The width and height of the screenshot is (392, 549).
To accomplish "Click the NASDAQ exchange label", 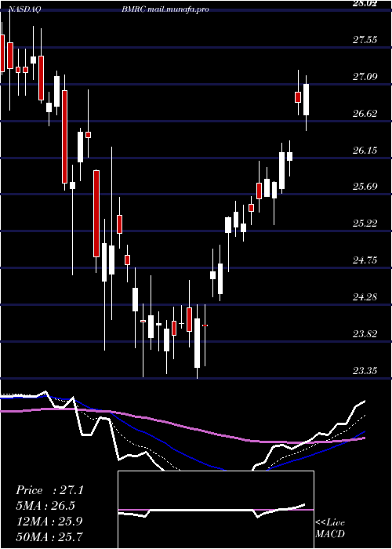I will click(x=24, y=9).
